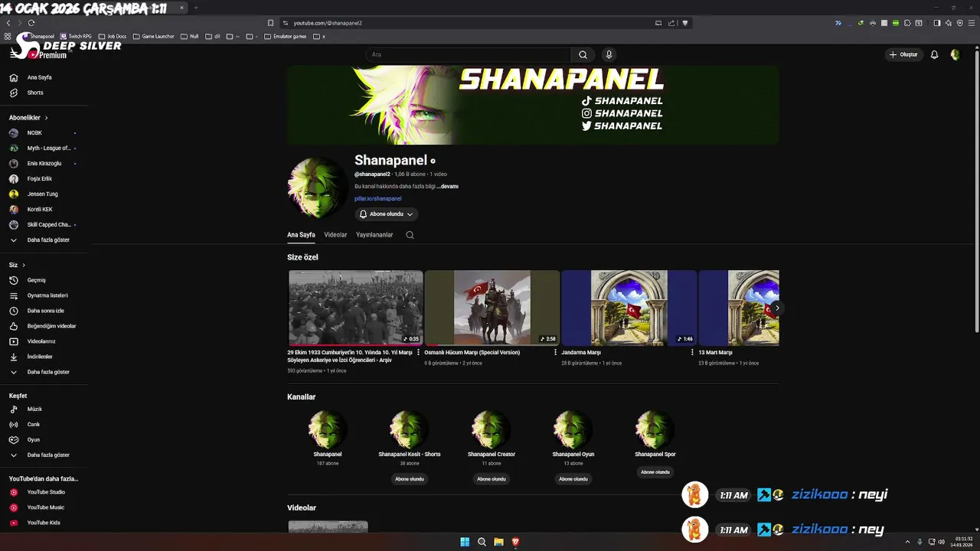This screenshot has height=551, width=980.
Task: Open Enis Kirazoglu subscription channel
Action: (x=44, y=164)
